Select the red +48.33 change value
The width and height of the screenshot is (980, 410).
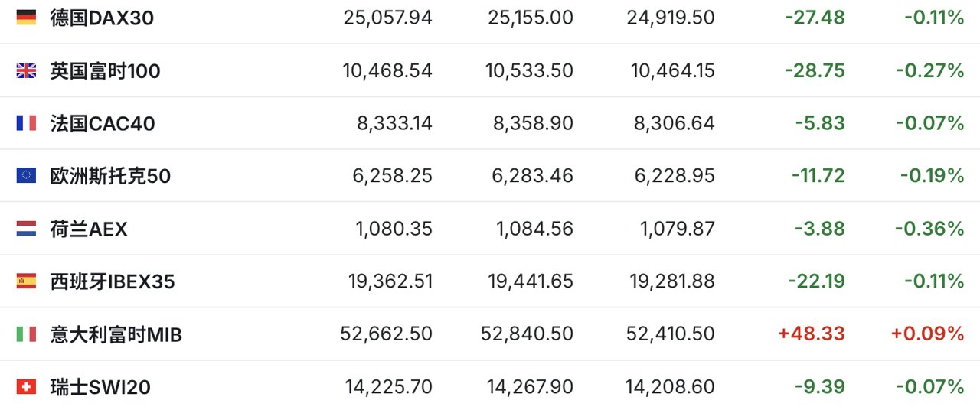pyautogui.click(x=811, y=334)
